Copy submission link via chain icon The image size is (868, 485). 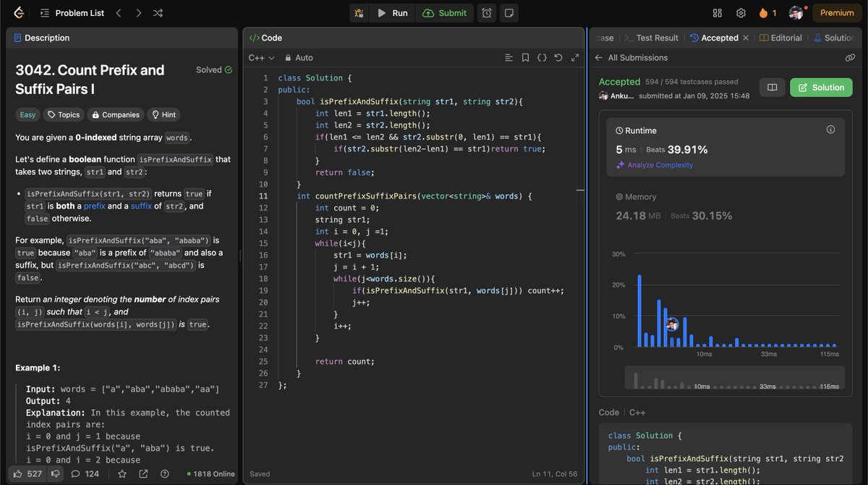point(850,57)
